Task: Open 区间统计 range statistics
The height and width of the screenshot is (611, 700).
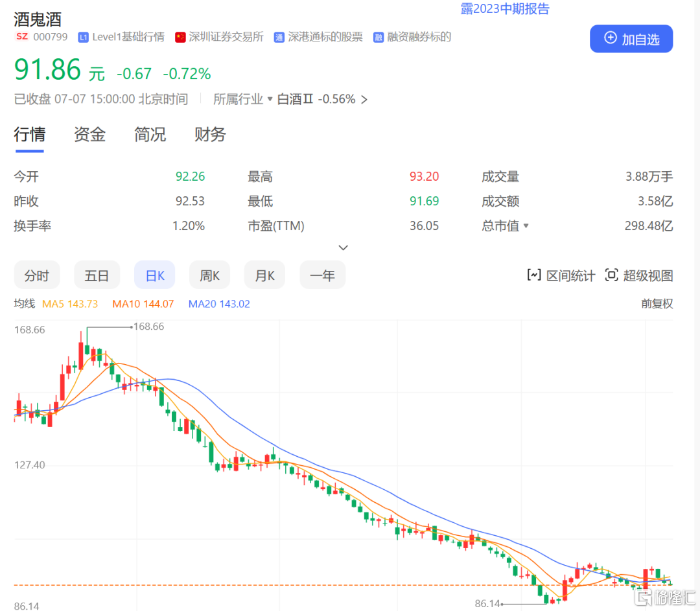Action: pyautogui.click(x=561, y=275)
